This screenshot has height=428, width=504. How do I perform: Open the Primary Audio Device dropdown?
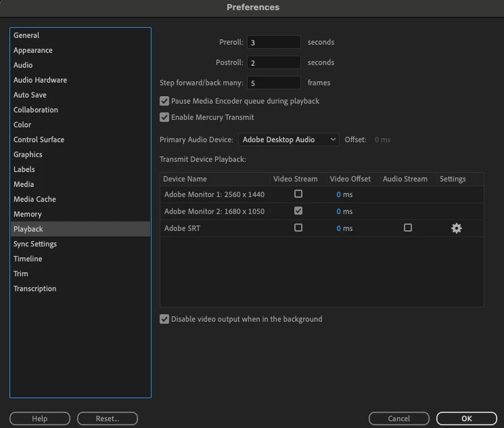[x=289, y=140]
